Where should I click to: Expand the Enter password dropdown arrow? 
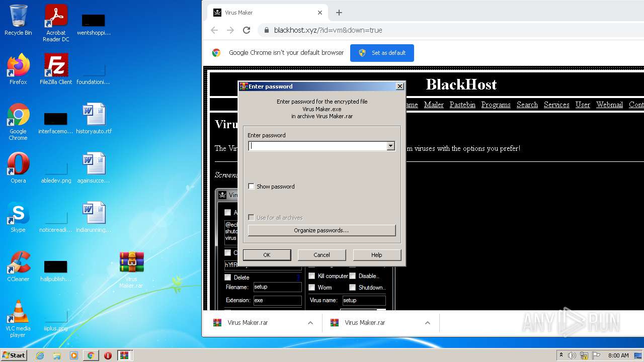tap(390, 146)
